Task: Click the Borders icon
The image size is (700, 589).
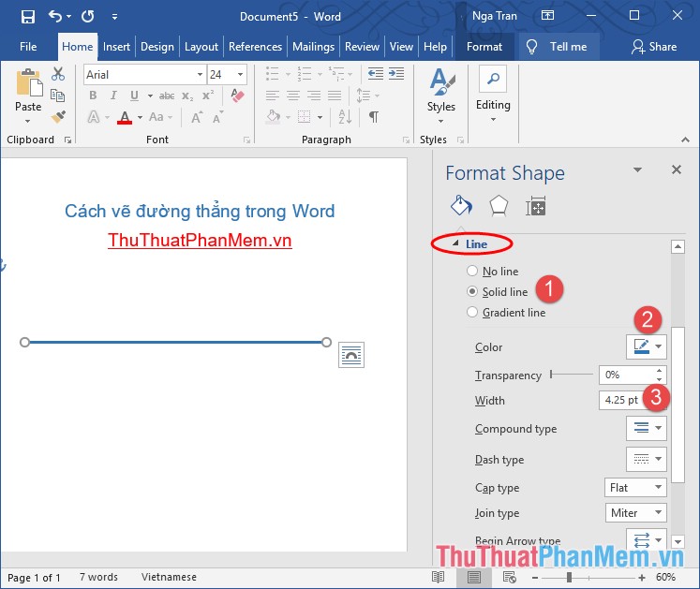Action: [304, 117]
